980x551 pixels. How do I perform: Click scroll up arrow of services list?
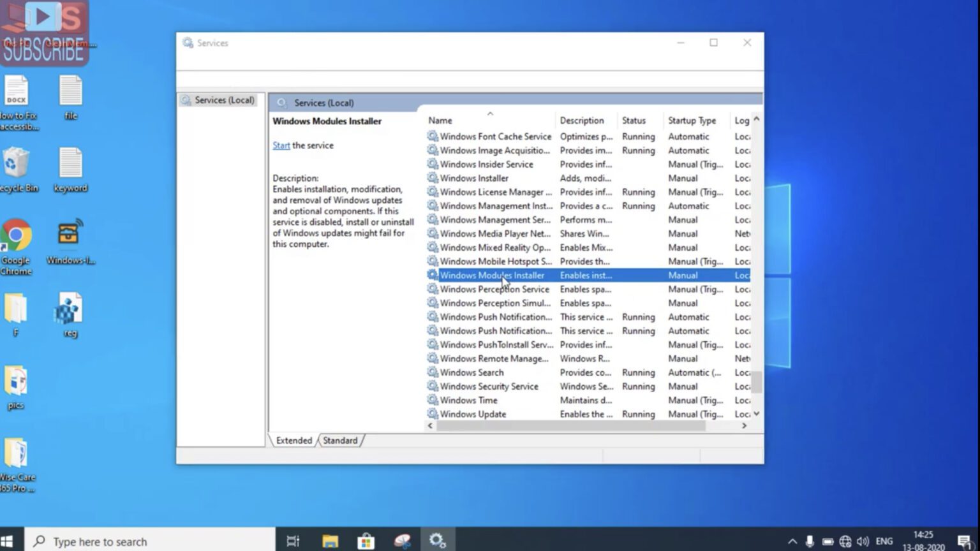[x=757, y=119]
